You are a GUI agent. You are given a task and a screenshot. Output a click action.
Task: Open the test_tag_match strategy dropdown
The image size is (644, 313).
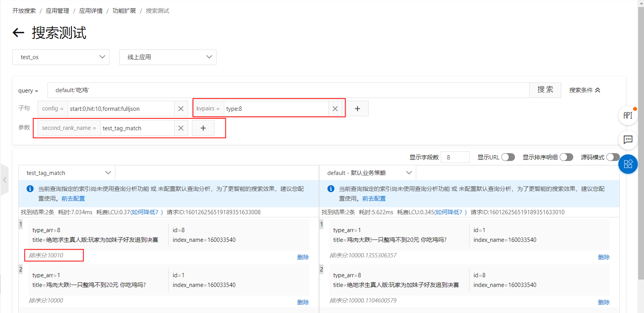67,173
